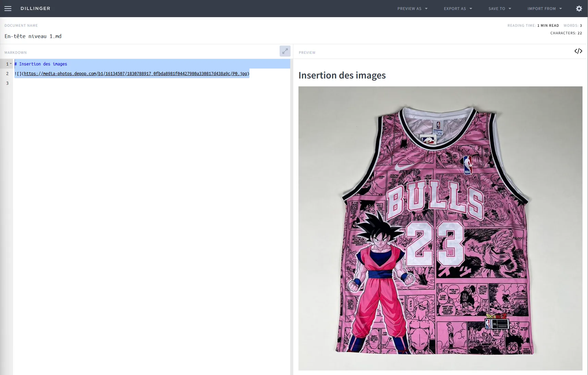Expand the Save To menu

[x=500, y=9]
